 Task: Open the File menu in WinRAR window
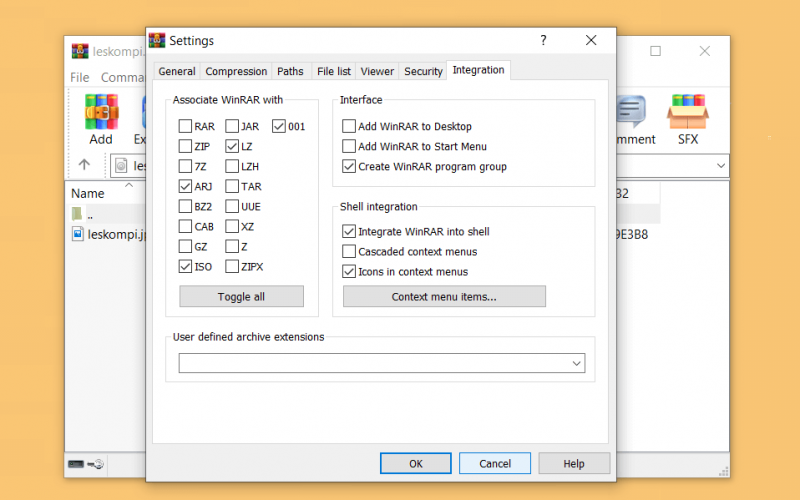(80, 77)
